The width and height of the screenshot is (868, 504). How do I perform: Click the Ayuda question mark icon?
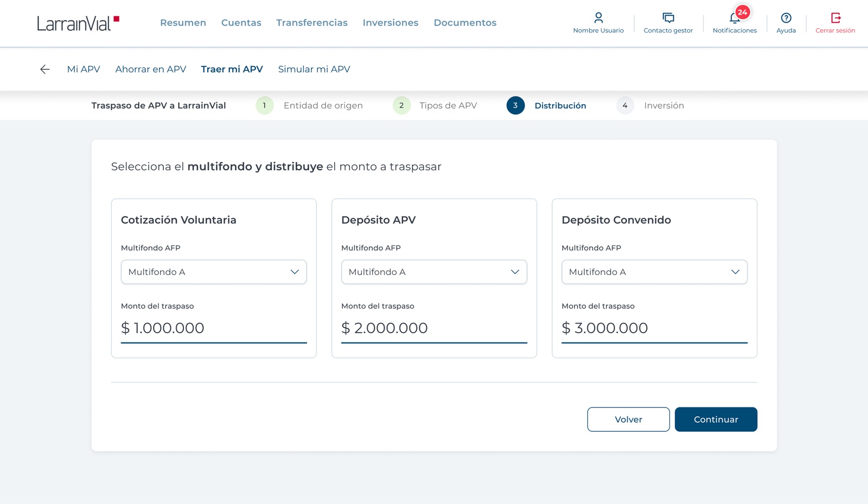[x=786, y=18]
